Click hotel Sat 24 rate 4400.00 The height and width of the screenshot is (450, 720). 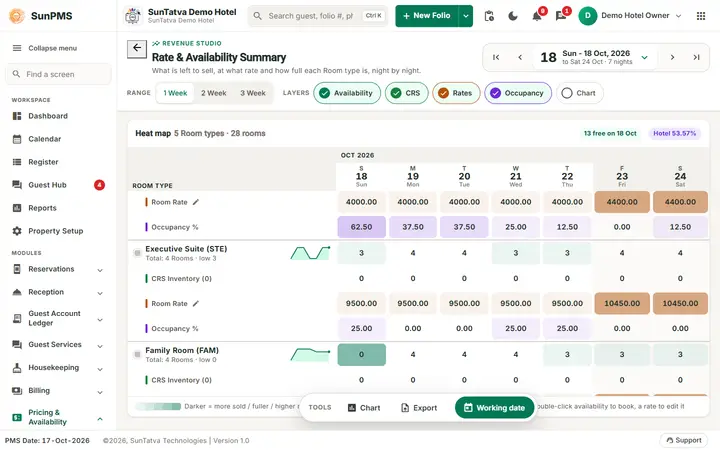click(x=680, y=202)
